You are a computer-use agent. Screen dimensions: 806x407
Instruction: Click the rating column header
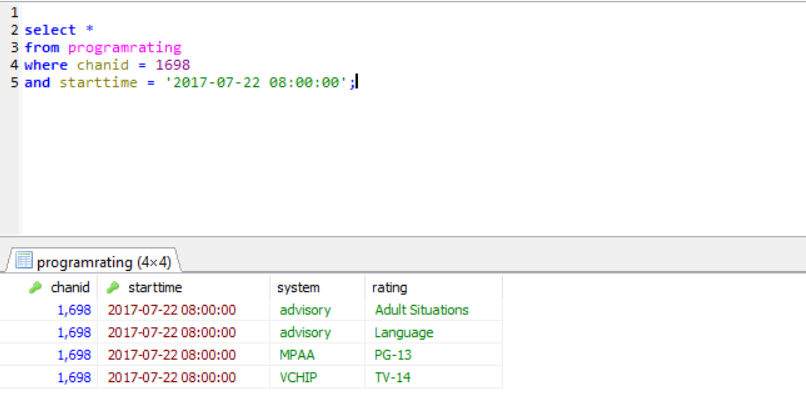[x=389, y=288]
